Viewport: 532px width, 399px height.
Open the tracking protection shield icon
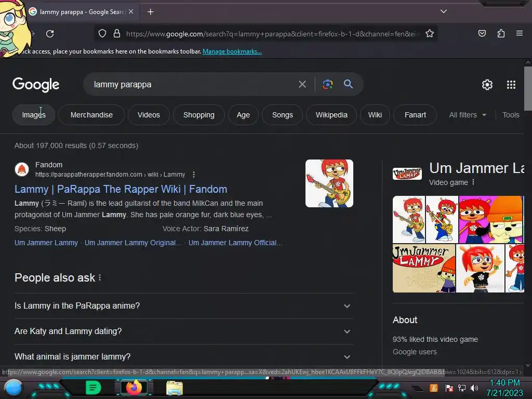click(102, 33)
